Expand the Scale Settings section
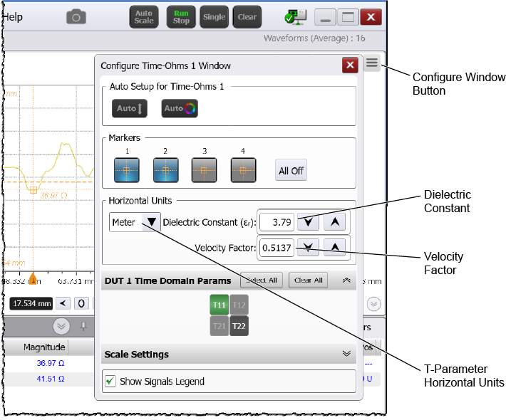 (346, 354)
